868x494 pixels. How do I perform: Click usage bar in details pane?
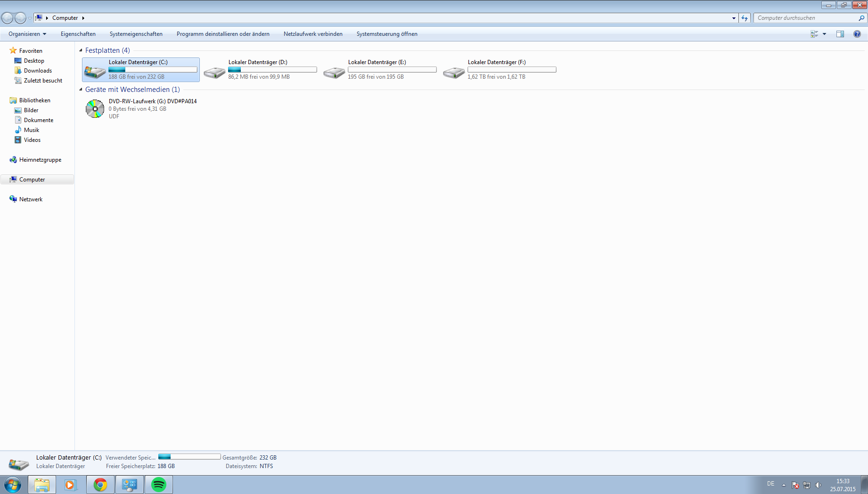pos(189,457)
